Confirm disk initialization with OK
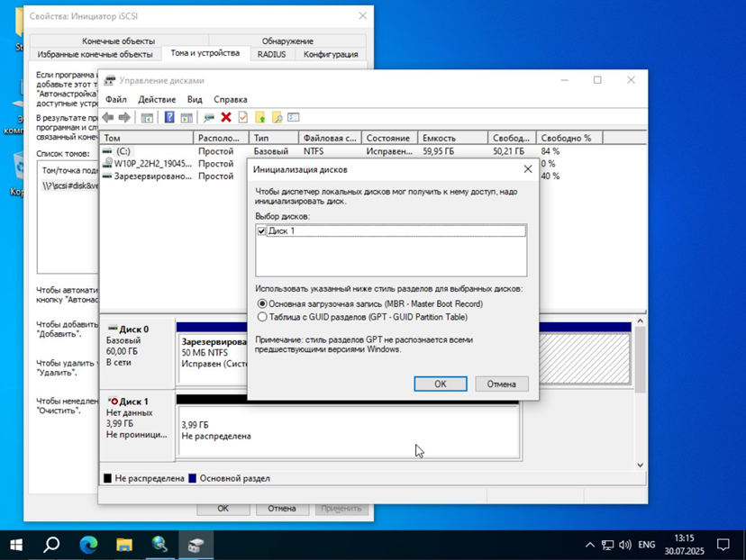The image size is (746, 560). pos(441,384)
